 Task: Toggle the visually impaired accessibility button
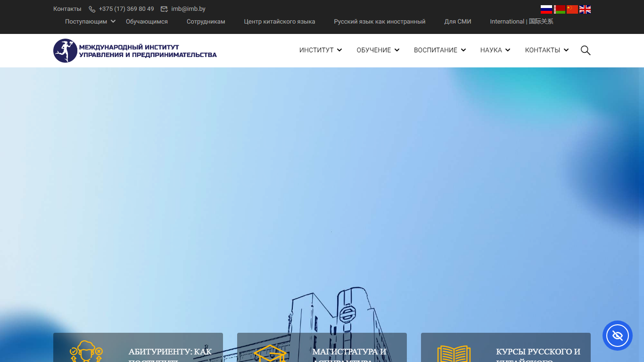618,336
